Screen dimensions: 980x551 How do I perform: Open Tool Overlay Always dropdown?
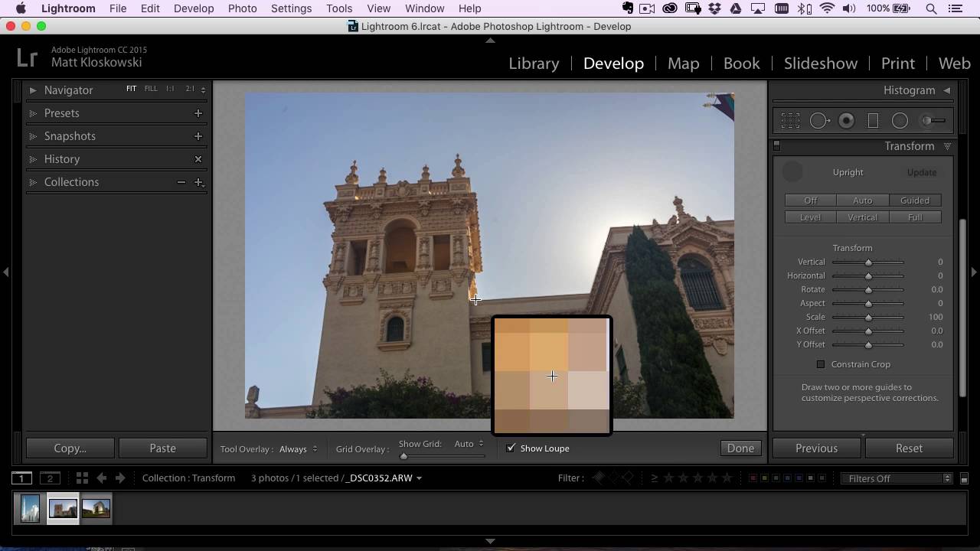(299, 449)
